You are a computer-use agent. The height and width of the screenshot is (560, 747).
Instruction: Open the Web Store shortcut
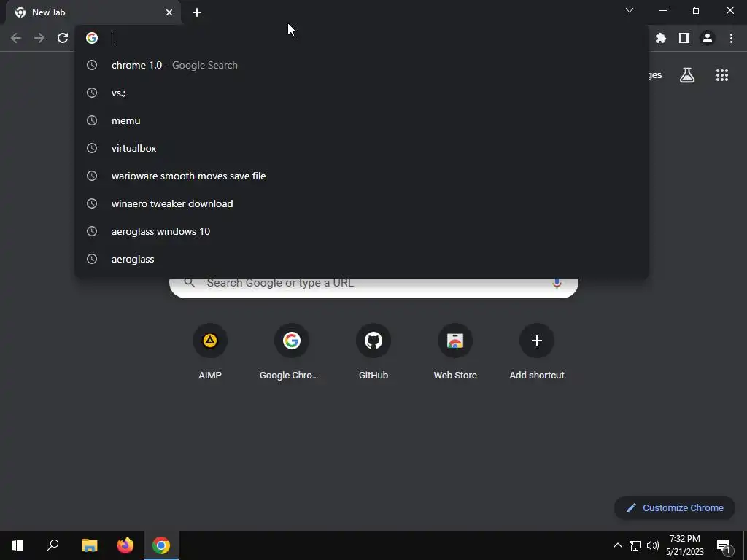[x=455, y=352]
